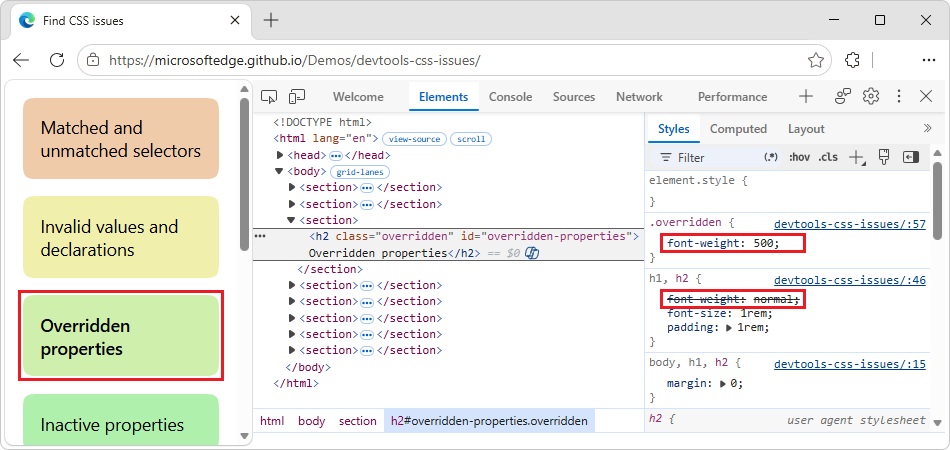Toggle rendering emulations paintbrush icon

coord(884,157)
